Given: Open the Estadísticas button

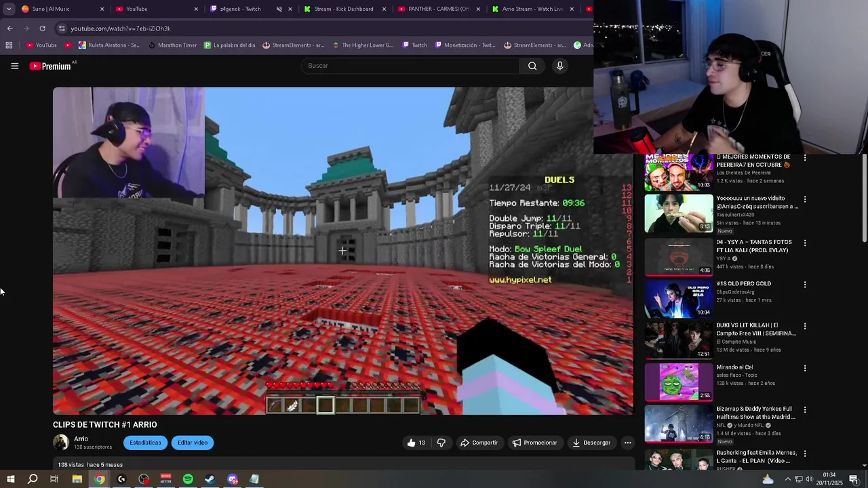Looking at the screenshot, I should click(145, 443).
